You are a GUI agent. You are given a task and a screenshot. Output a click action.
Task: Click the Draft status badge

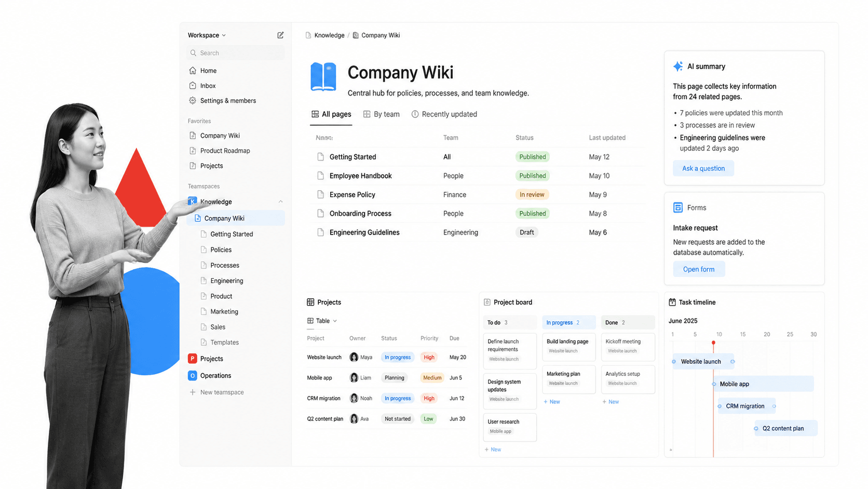(527, 232)
